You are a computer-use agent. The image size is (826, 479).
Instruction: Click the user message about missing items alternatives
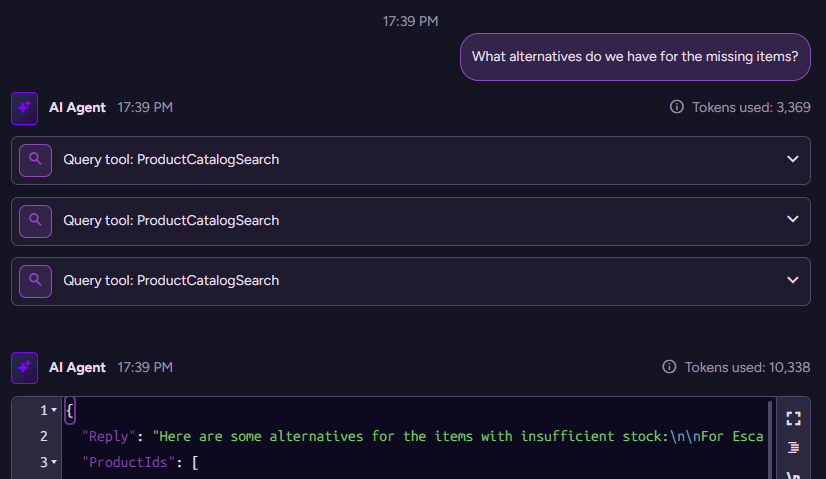[634, 57]
